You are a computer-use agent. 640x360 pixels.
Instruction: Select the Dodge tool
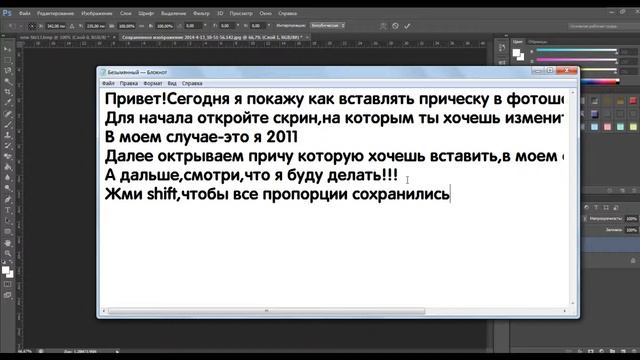(8, 188)
